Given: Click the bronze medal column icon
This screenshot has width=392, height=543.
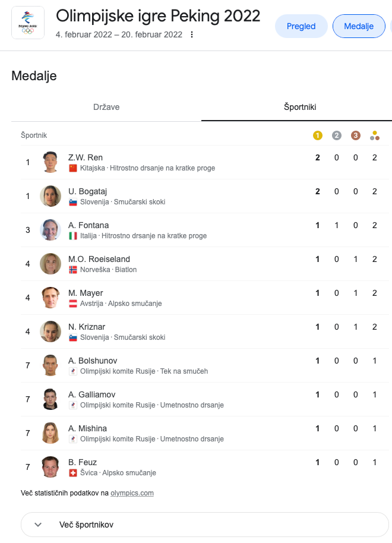Looking at the screenshot, I should click(355, 135).
